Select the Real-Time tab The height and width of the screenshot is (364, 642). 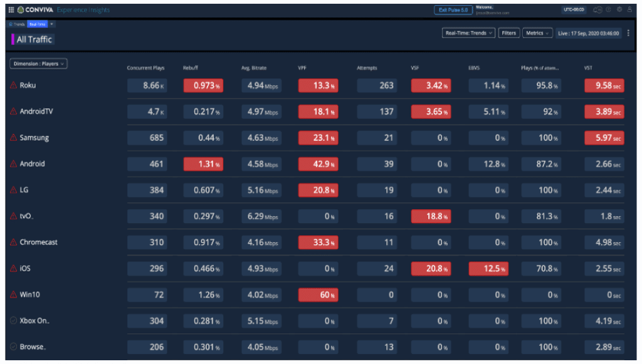click(x=37, y=24)
